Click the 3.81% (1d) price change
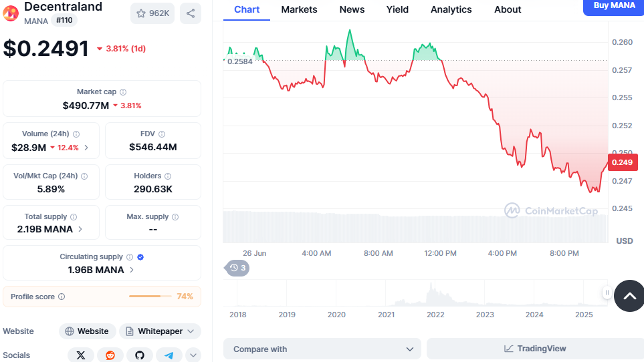Screen dimensions: 644x362 pos(122,49)
